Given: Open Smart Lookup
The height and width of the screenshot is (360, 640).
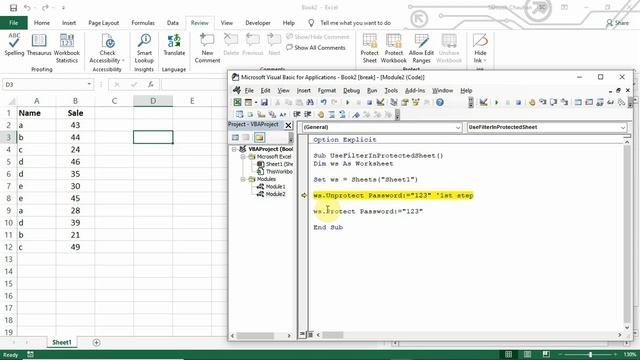Looking at the screenshot, I should click(144, 48).
